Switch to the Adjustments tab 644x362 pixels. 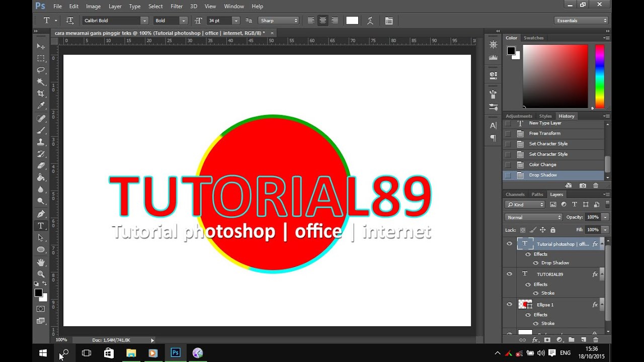[519, 116]
